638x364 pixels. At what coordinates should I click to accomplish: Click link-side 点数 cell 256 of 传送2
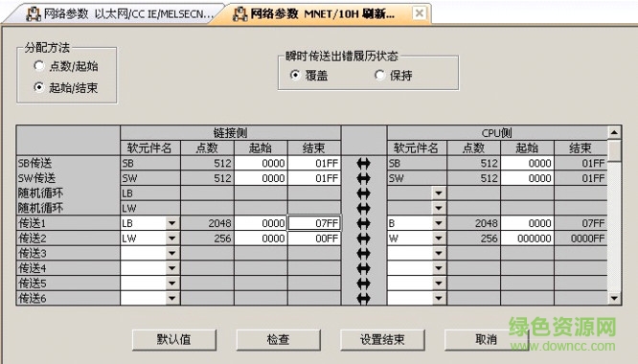click(x=208, y=239)
